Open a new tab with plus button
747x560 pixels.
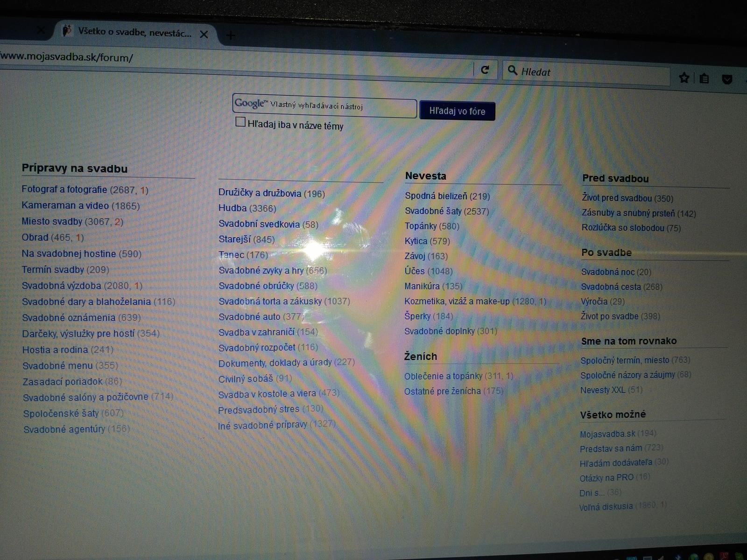click(x=231, y=35)
